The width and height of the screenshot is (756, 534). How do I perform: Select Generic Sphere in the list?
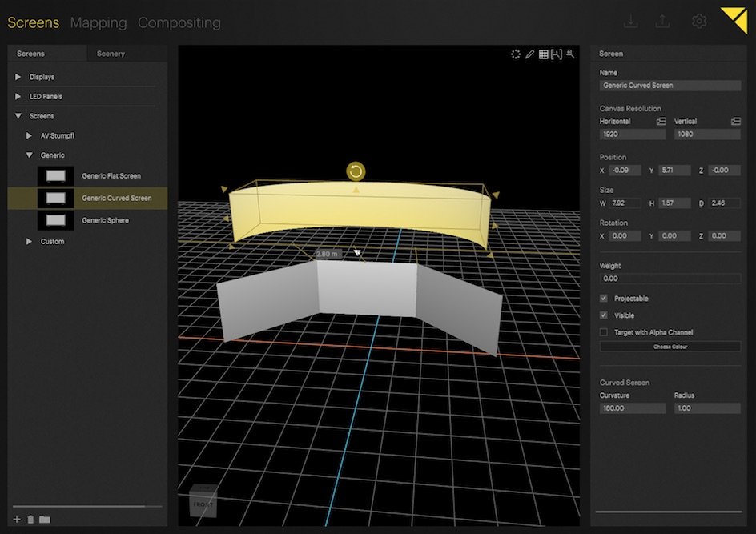click(105, 220)
